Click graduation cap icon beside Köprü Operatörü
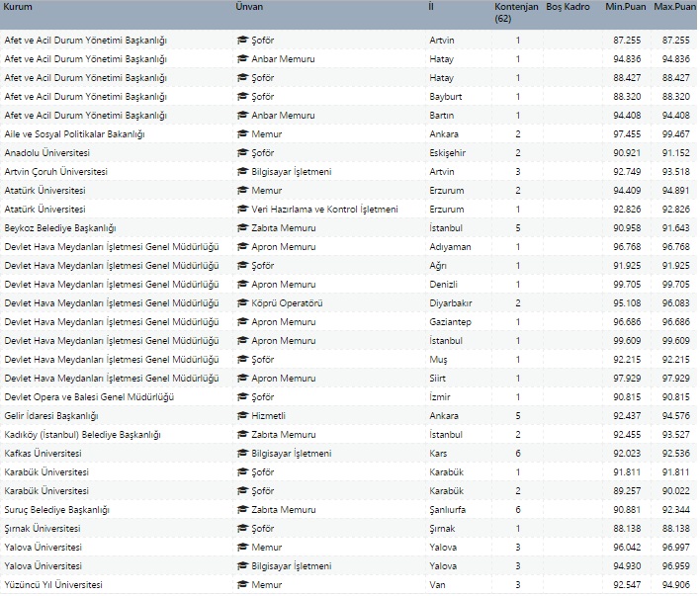The width and height of the screenshot is (700, 596). point(242,303)
